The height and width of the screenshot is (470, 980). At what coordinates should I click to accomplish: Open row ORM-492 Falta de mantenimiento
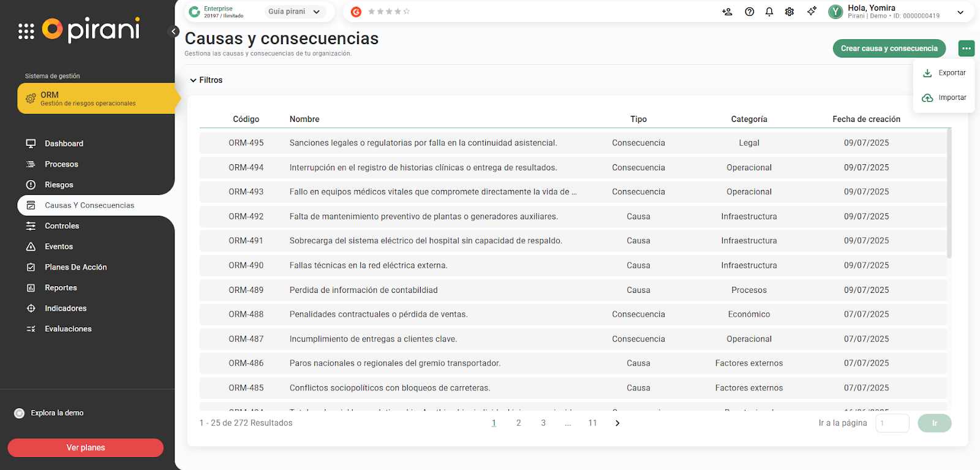[573, 216]
